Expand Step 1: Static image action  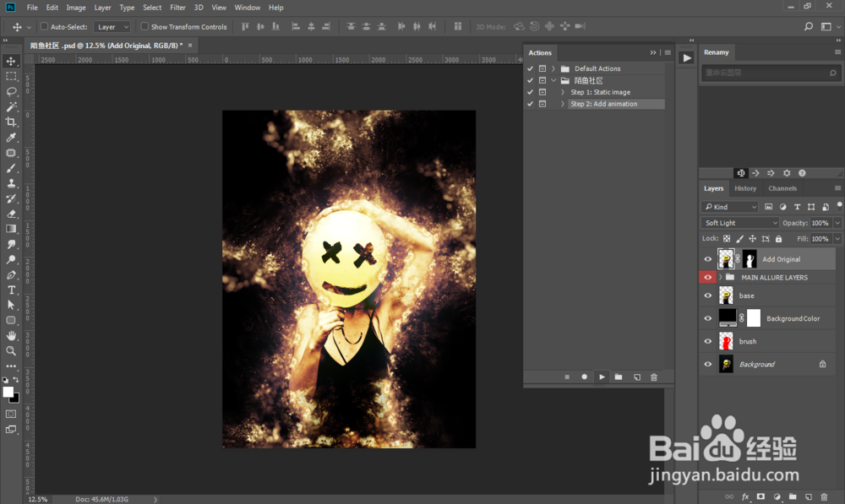[563, 92]
